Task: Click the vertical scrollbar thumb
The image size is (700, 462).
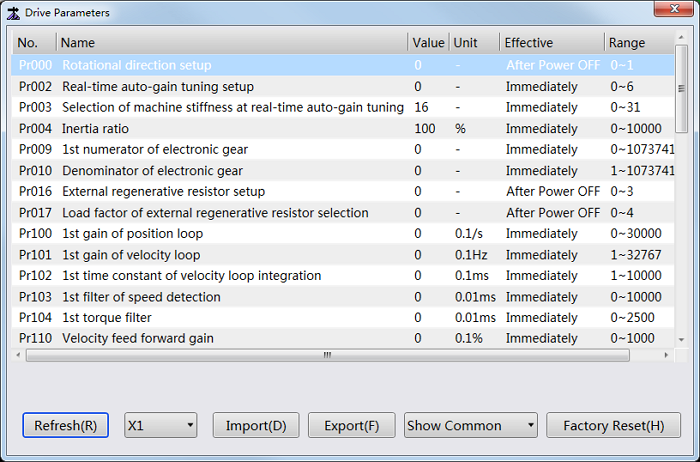Action: pyautogui.click(x=681, y=88)
